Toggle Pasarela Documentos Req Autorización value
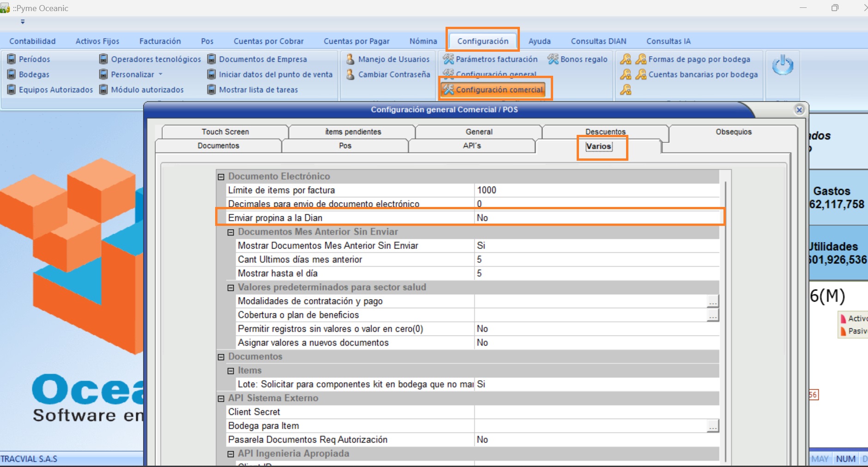 click(x=596, y=440)
